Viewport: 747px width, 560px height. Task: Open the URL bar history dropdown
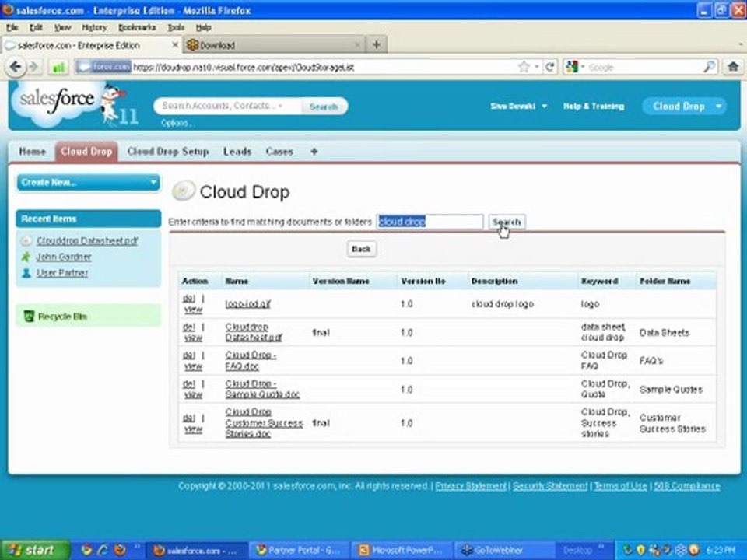click(x=536, y=67)
